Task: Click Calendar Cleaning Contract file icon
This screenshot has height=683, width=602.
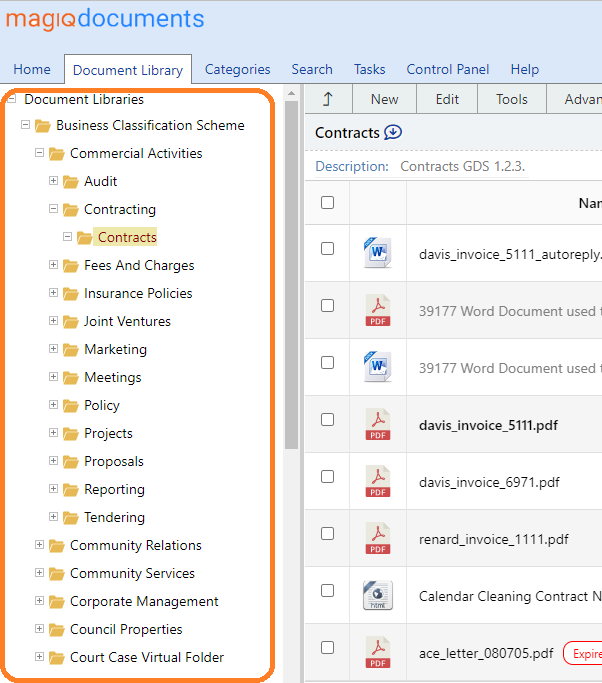Action: 377,596
